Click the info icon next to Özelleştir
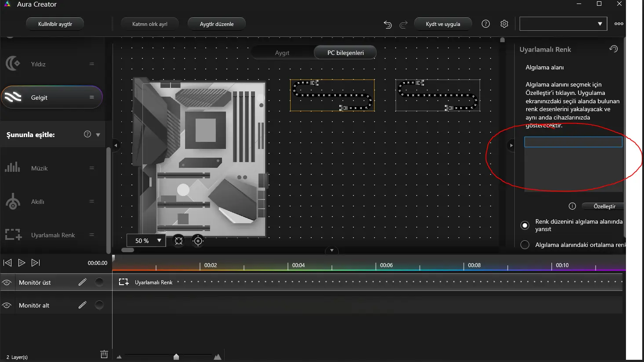This screenshot has height=362, width=644. (572, 206)
